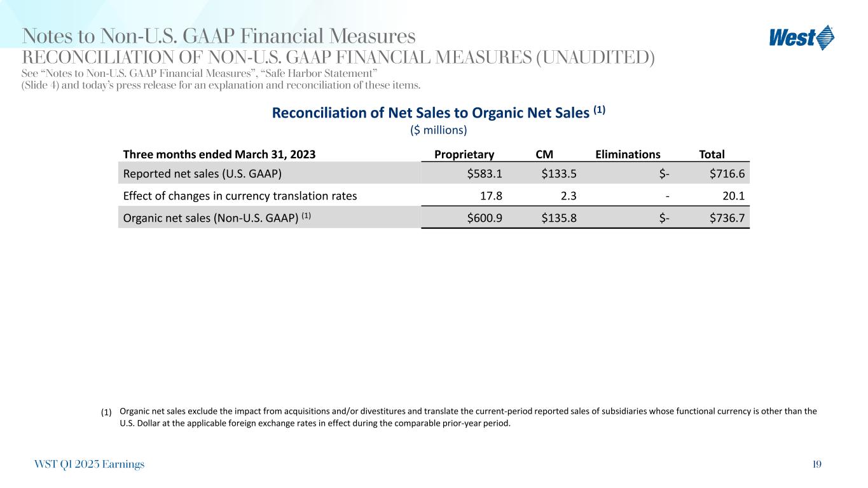The height and width of the screenshot is (488, 868).
Task: Select the Reconciliation of Net Sales heading
Action: pos(438,112)
